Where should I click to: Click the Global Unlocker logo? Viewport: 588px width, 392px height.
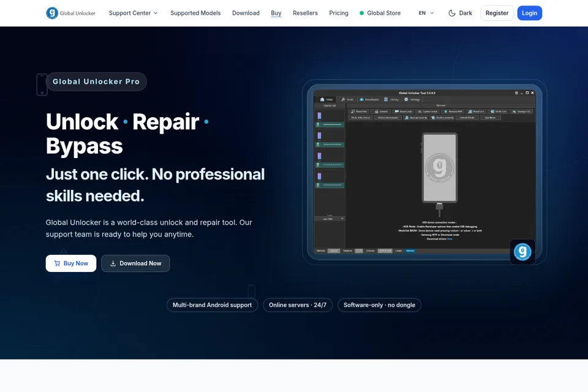tap(70, 13)
